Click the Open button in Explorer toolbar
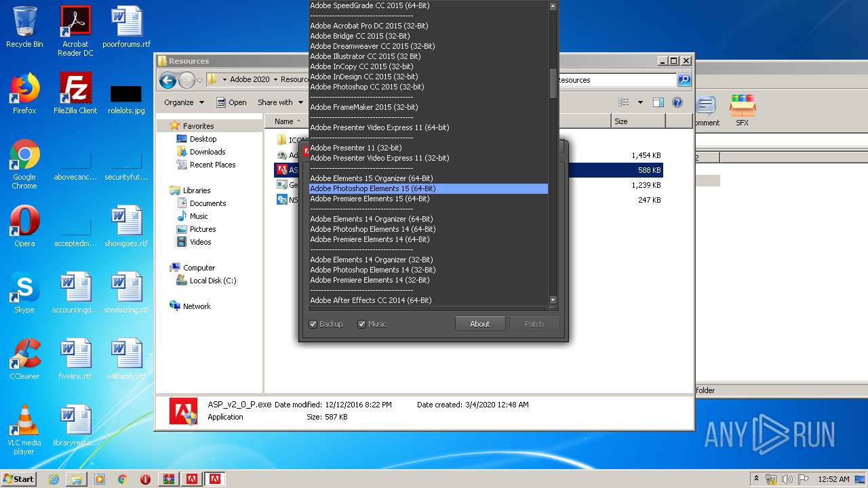This screenshot has height=488, width=868. point(231,102)
